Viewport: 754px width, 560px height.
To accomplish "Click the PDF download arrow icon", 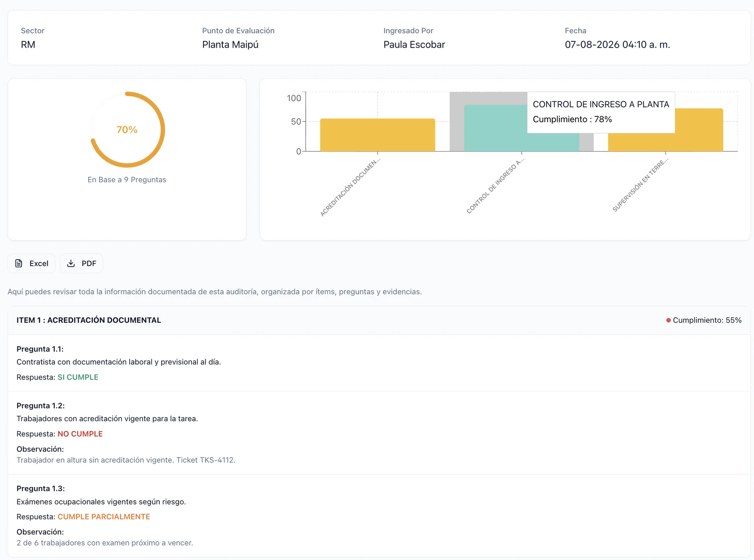I will pos(71,263).
